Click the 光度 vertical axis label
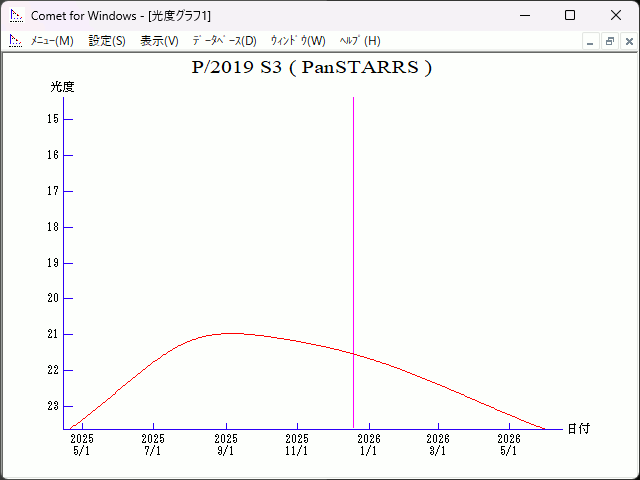640x480 pixels. (63, 87)
